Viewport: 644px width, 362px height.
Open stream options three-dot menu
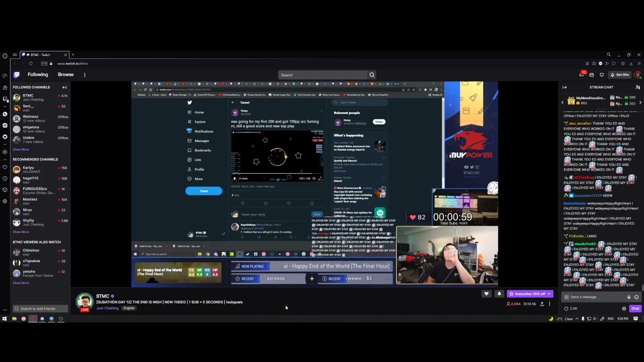pyautogui.click(x=549, y=304)
